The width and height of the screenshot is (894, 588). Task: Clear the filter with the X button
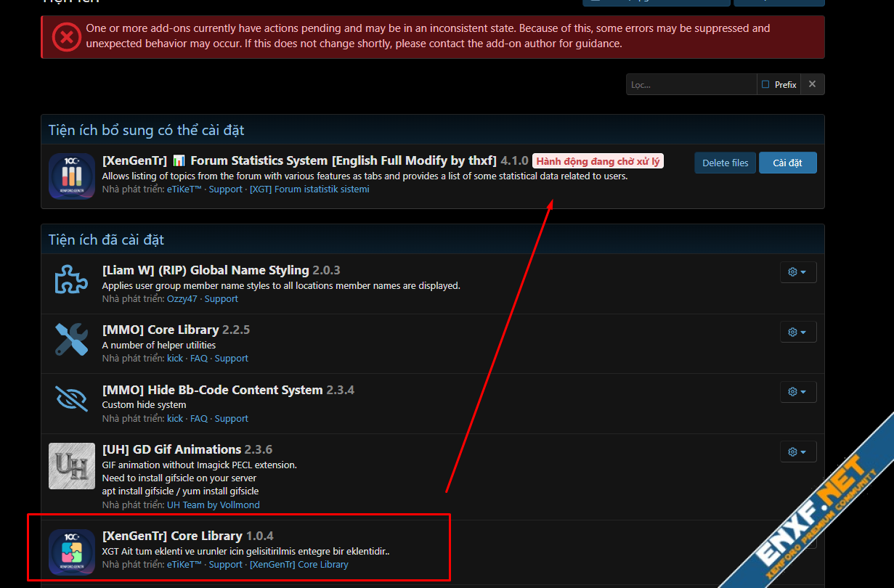812,84
